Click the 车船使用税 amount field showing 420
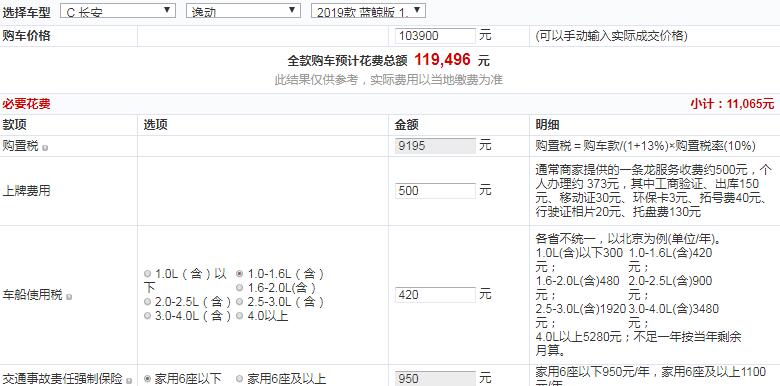This screenshot has width=780, height=386. coord(435,294)
